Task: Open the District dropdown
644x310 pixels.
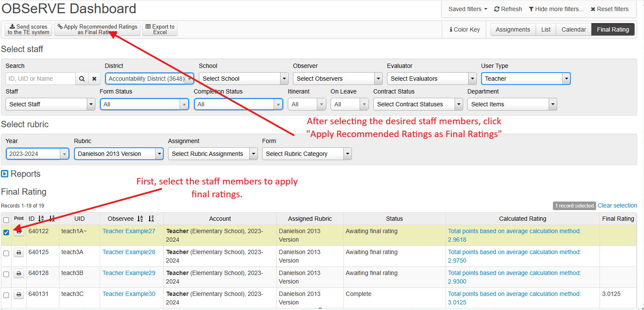Action: (x=149, y=79)
